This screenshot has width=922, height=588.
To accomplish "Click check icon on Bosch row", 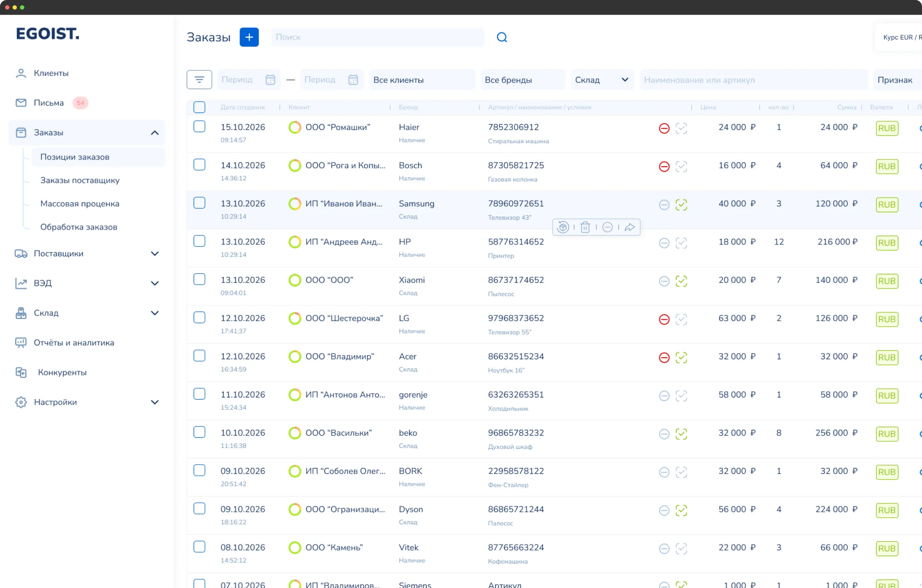I will 681,167.
